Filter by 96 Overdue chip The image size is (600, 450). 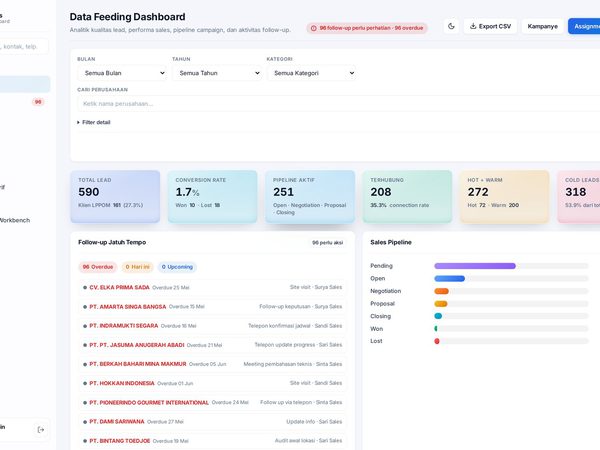coord(98,267)
